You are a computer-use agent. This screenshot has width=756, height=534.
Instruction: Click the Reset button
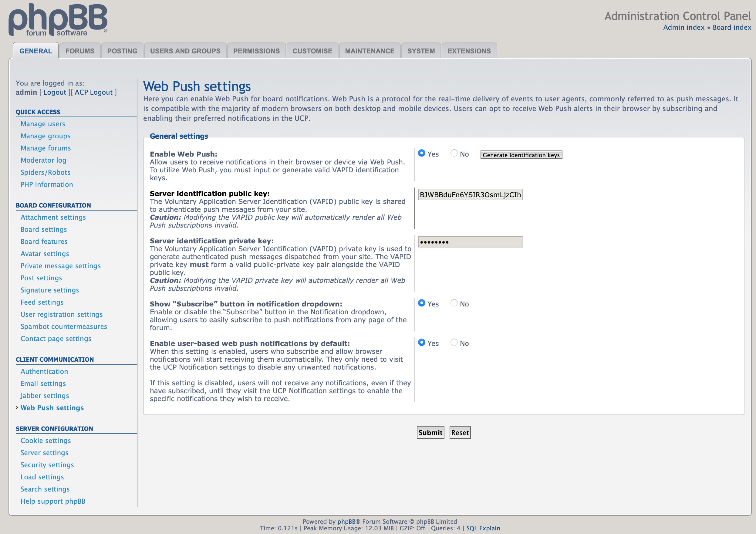tap(460, 433)
